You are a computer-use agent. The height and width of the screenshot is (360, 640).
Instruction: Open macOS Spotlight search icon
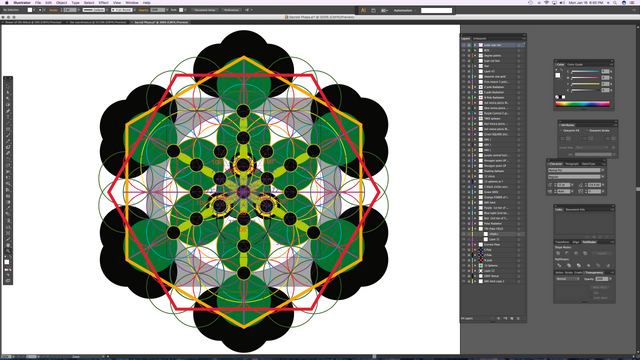(x=615, y=2)
